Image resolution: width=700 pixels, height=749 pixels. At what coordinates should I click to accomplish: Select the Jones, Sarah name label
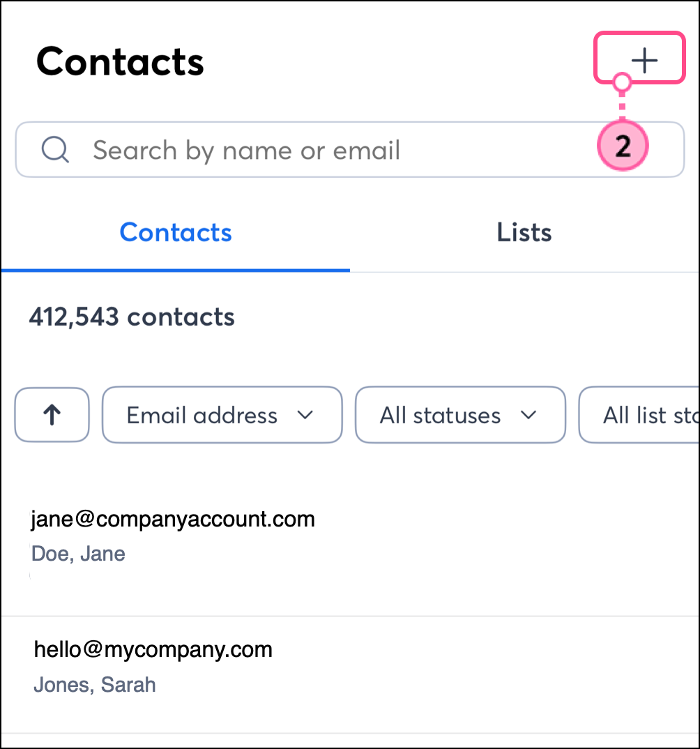click(95, 684)
